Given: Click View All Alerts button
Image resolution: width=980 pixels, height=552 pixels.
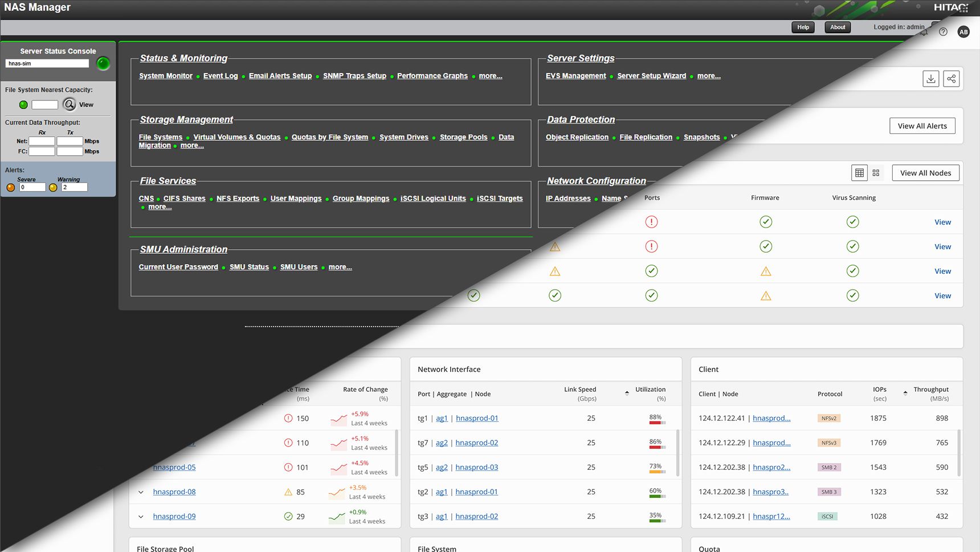Looking at the screenshot, I should point(922,126).
